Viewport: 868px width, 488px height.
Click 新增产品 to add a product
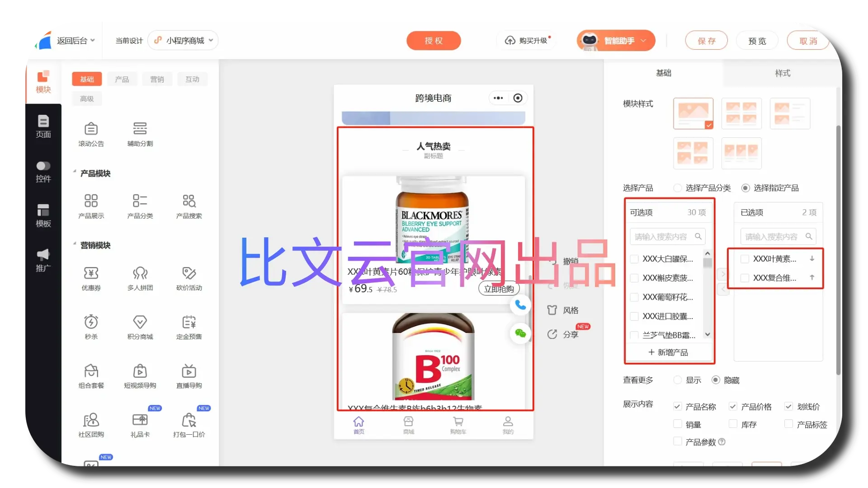coord(668,352)
